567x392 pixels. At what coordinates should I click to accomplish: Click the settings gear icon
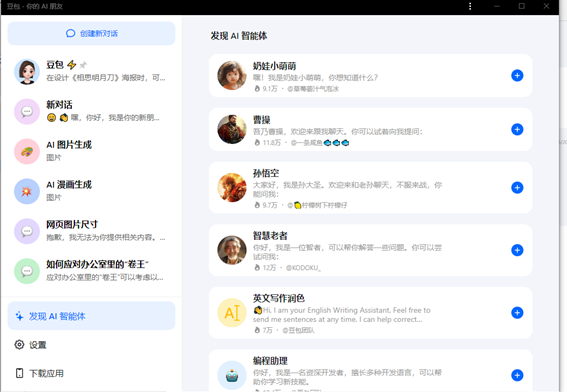pyautogui.click(x=19, y=345)
